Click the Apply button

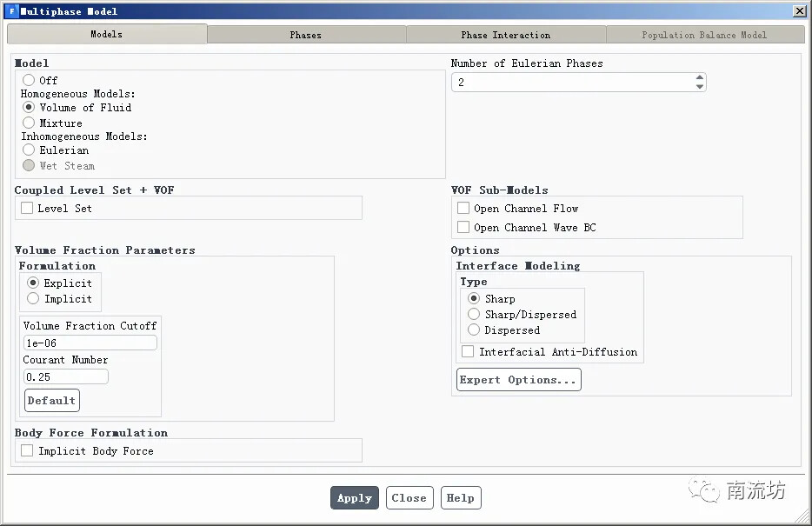pyautogui.click(x=354, y=498)
